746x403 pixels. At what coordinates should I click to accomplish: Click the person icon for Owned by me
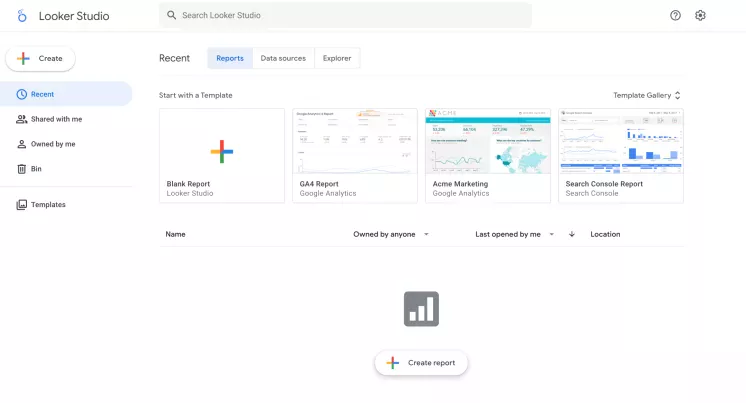tap(21, 144)
